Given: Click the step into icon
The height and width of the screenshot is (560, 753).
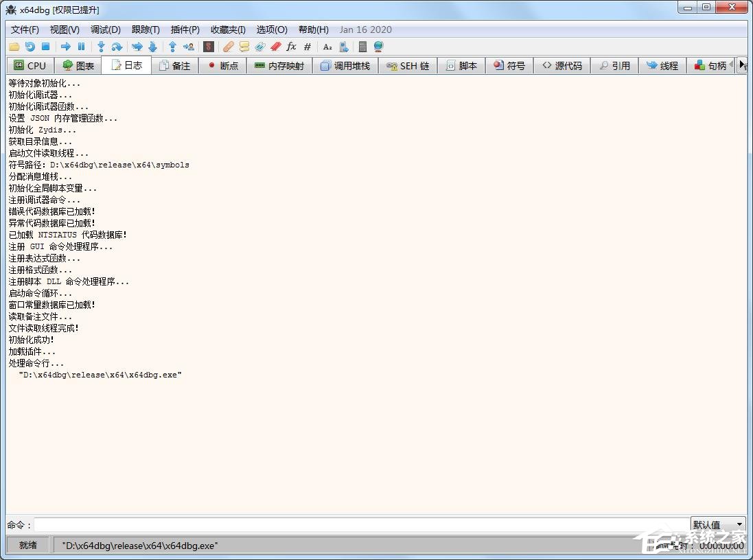Looking at the screenshot, I should (101, 47).
